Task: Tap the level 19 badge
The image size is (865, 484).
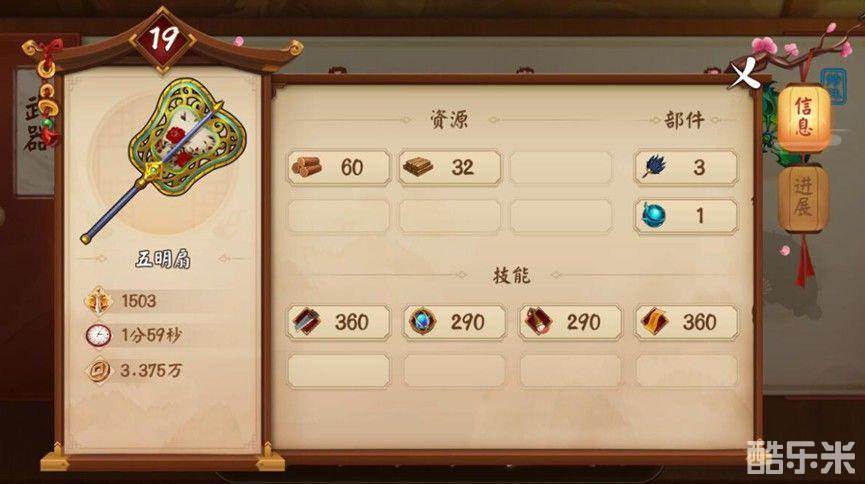Action: (x=163, y=39)
